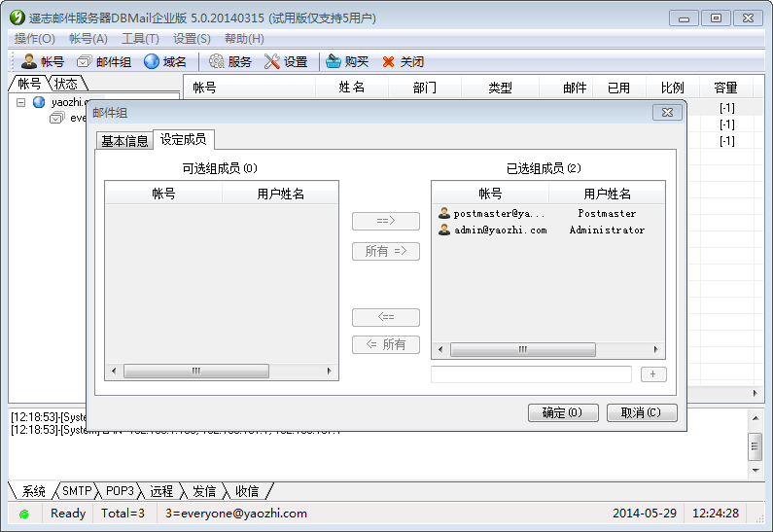This screenshot has height=532, width=773.
Task: Open the 工具(T) menu
Action: coord(140,39)
